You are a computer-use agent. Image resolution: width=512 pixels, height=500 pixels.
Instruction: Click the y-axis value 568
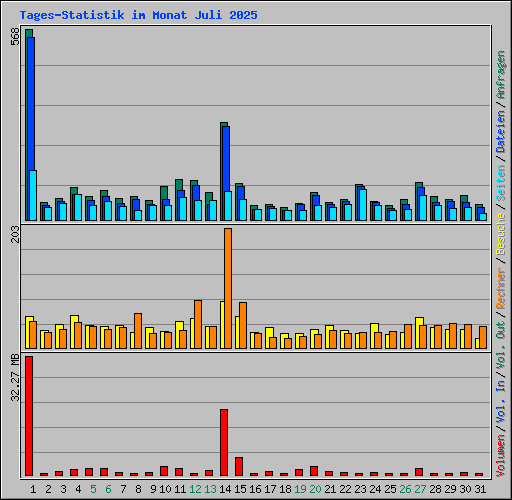tap(15, 36)
